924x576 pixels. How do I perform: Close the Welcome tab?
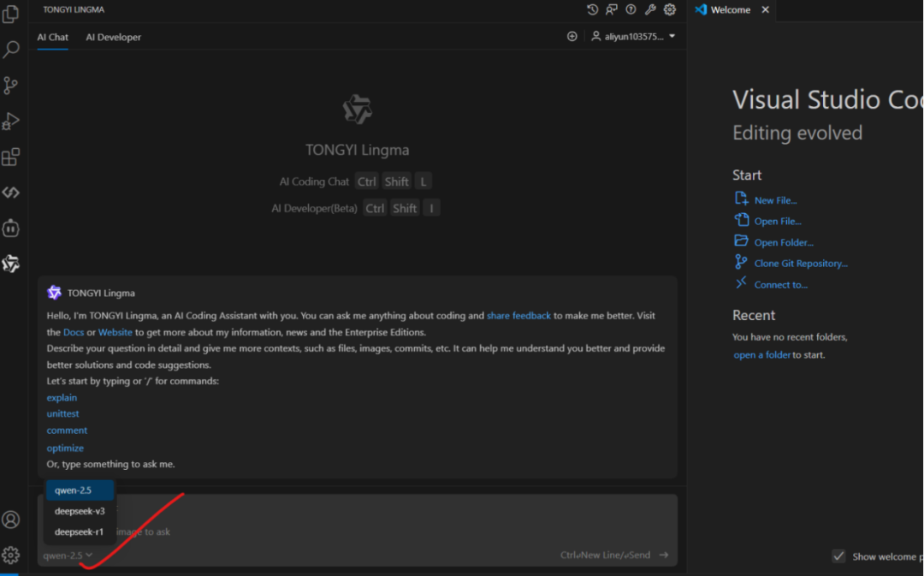click(765, 10)
